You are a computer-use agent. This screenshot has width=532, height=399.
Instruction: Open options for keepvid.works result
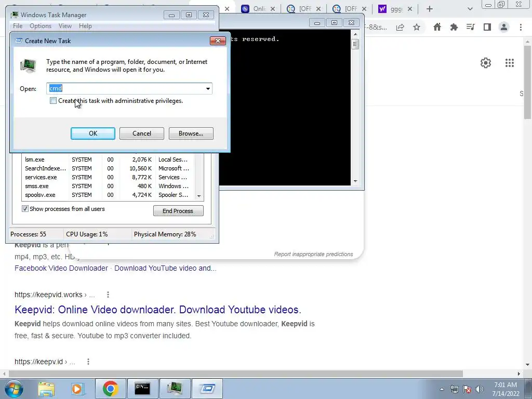pyautogui.click(x=108, y=295)
